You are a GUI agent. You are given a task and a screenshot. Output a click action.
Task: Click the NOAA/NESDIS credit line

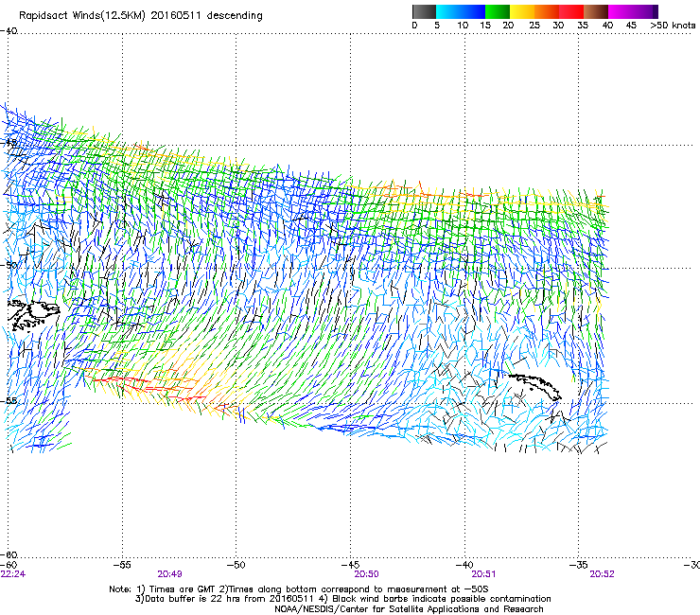click(x=409, y=609)
